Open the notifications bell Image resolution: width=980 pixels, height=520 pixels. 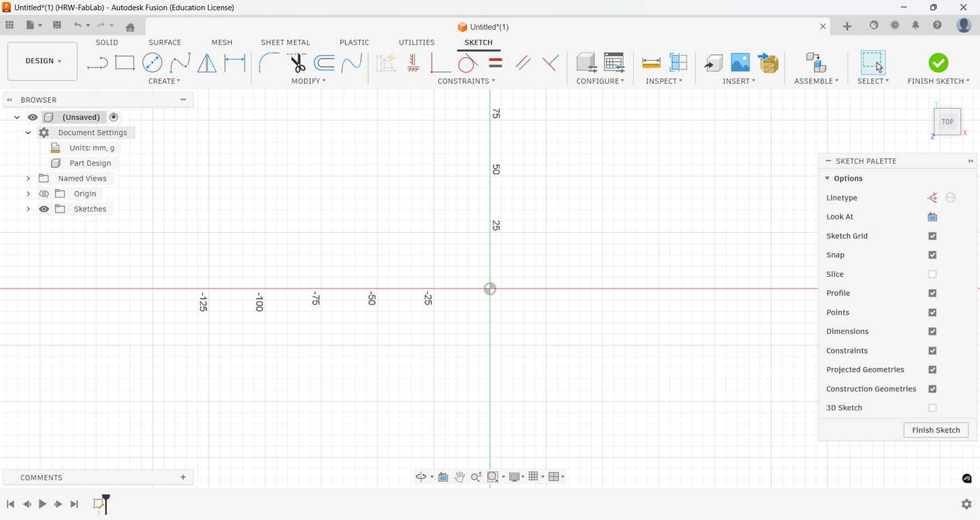tap(916, 26)
